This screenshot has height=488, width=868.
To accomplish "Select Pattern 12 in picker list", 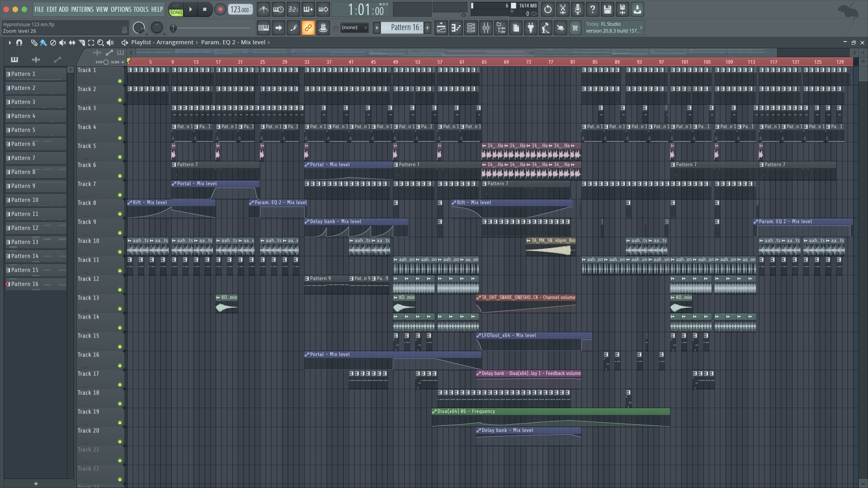I will (36, 228).
